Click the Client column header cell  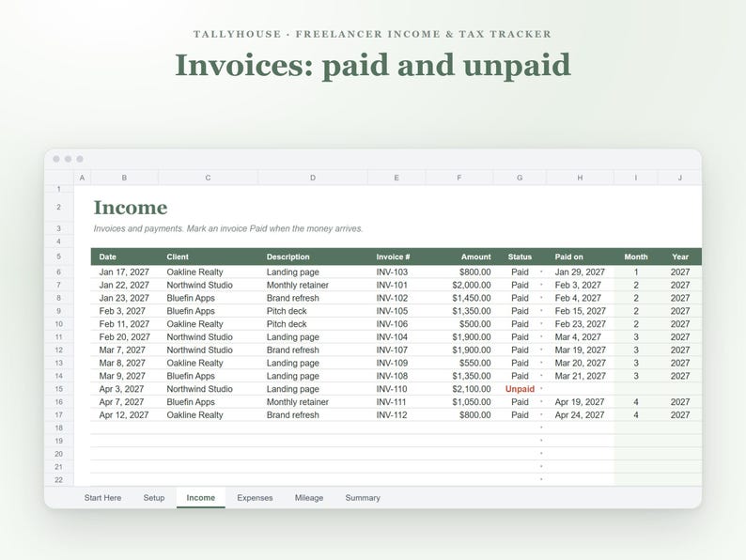pos(208,257)
